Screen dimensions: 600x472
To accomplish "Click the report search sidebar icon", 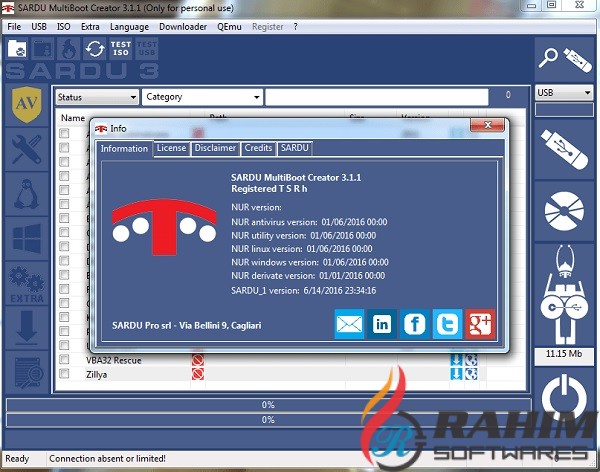I will [26, 372].
